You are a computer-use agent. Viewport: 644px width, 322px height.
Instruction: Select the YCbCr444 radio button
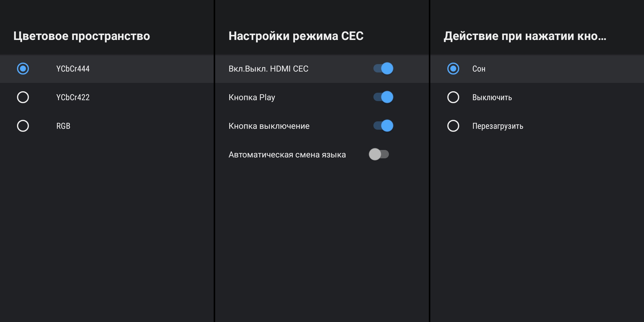23,69
